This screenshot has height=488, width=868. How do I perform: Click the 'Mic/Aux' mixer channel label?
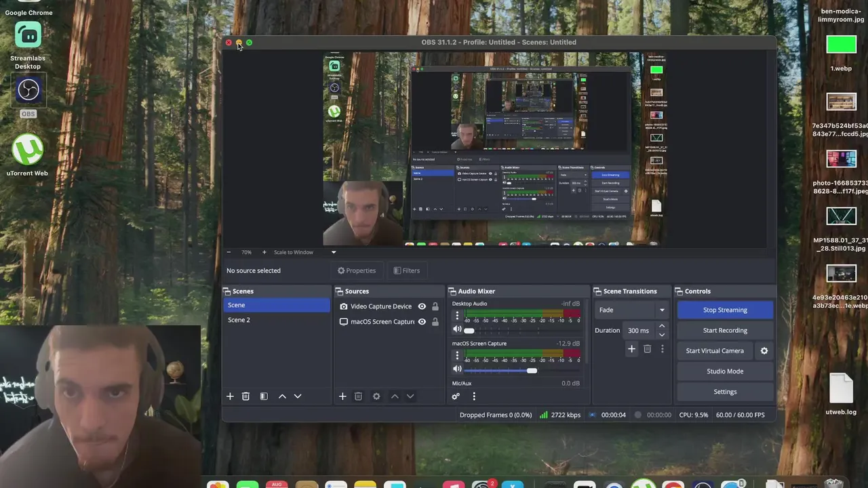(x=462, y=384)
